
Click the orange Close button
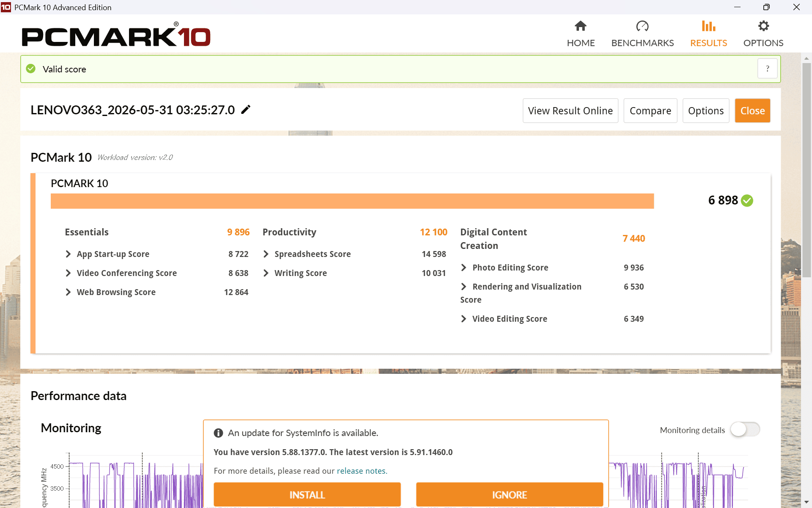click(x=752, y=110)
